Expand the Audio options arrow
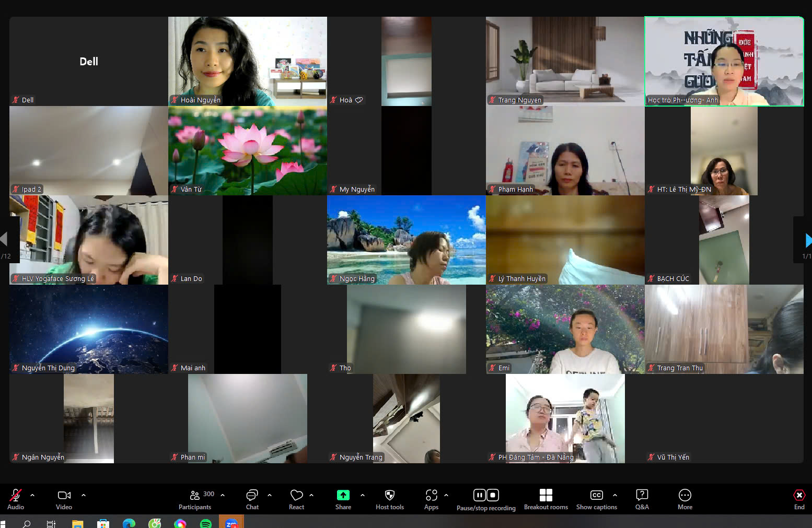 (x=32, y=495)
